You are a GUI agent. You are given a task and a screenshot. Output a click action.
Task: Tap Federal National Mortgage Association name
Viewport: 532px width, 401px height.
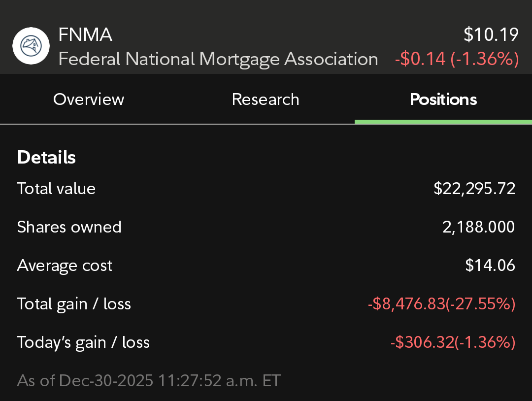point(218,59)
